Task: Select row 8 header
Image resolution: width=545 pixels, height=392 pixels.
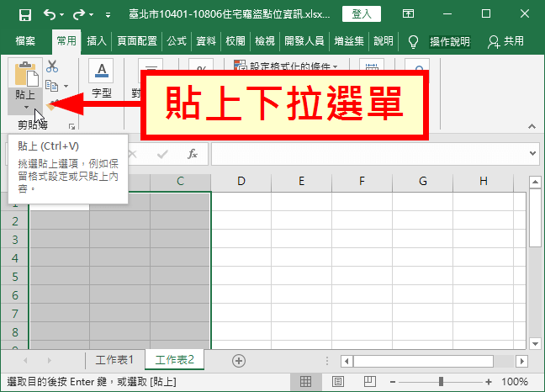Action: coord(14,332)
